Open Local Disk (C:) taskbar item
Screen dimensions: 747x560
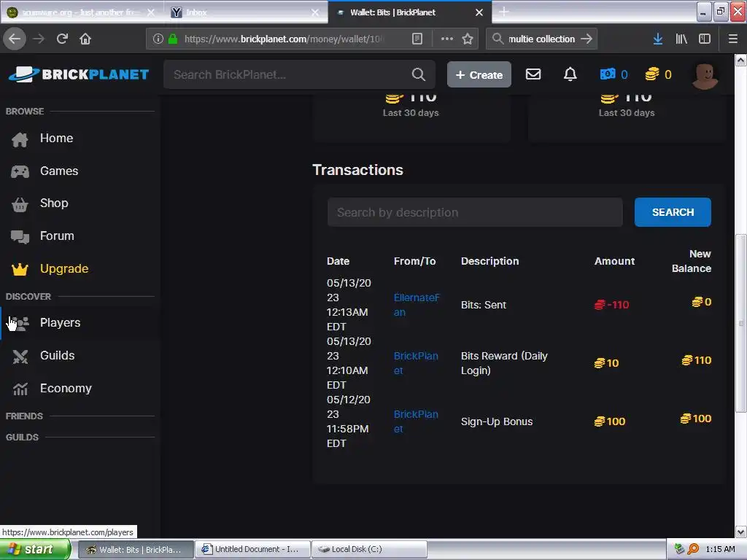point(369,550)
